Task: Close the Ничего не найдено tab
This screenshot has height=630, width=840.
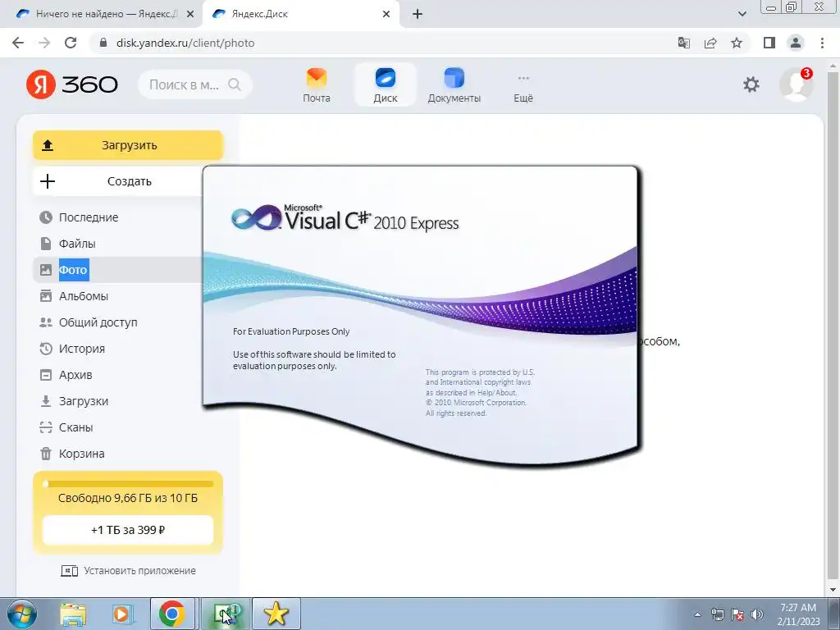Action: coord(190,14)
